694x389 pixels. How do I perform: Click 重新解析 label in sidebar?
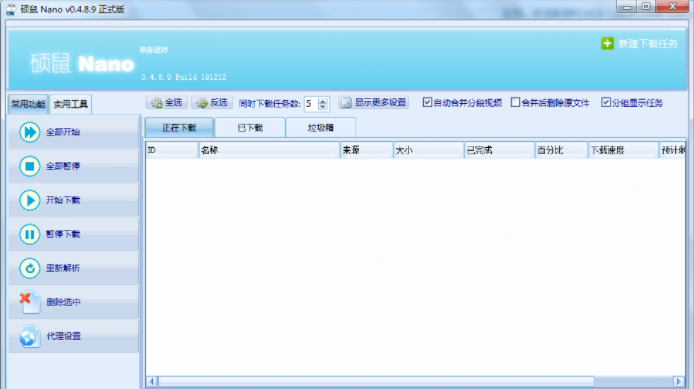(63, 268)
